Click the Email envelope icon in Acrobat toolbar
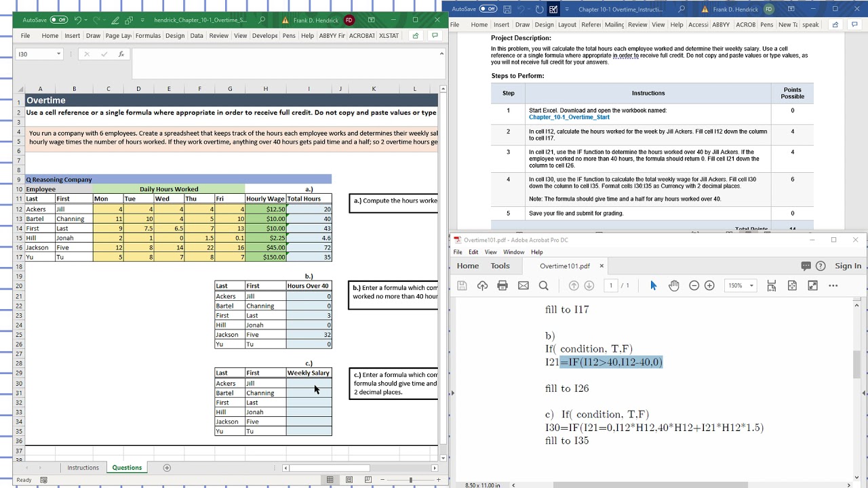868x488 pixels. pos(523,286)
